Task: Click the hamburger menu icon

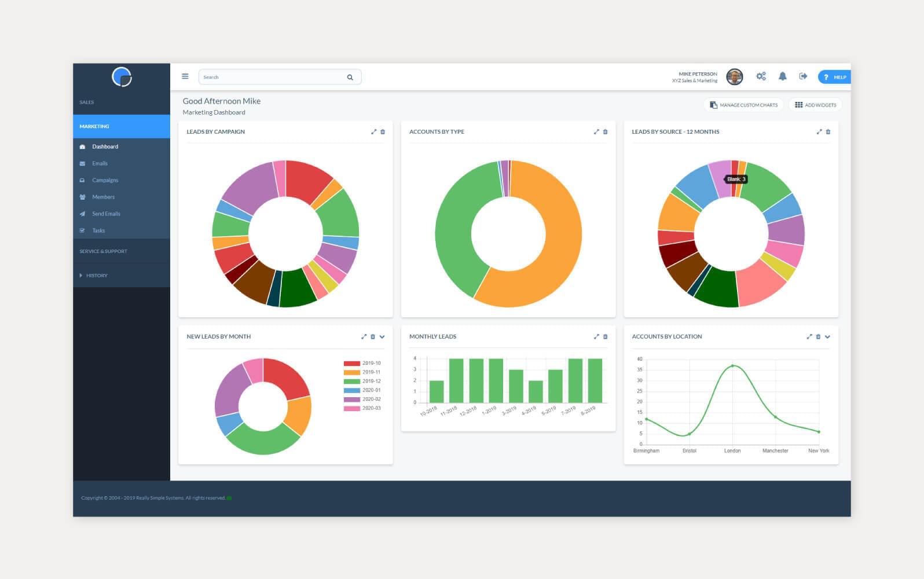Action: click(185, 76)
